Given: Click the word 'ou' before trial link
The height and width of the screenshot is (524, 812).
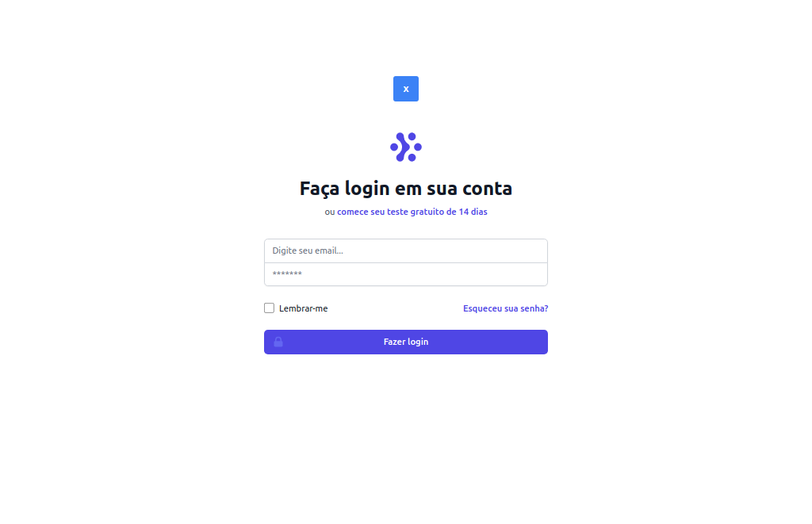Looking at the screenshot, I should point(329,212).
